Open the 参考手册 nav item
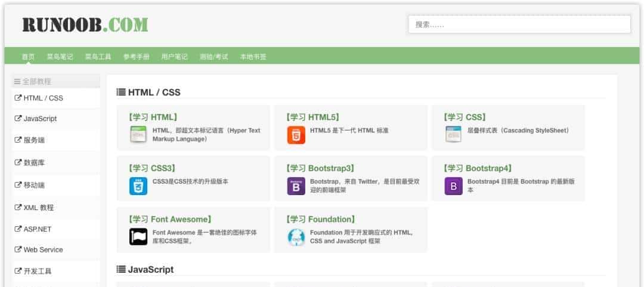The width and height of the screenshot is (644, 287). tap(137, 57)
